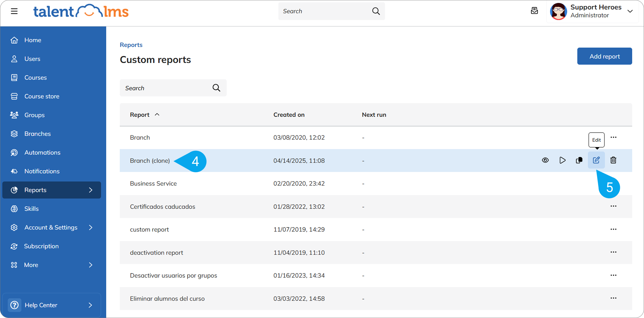Click the hamburger menu icon

(14, 11)
